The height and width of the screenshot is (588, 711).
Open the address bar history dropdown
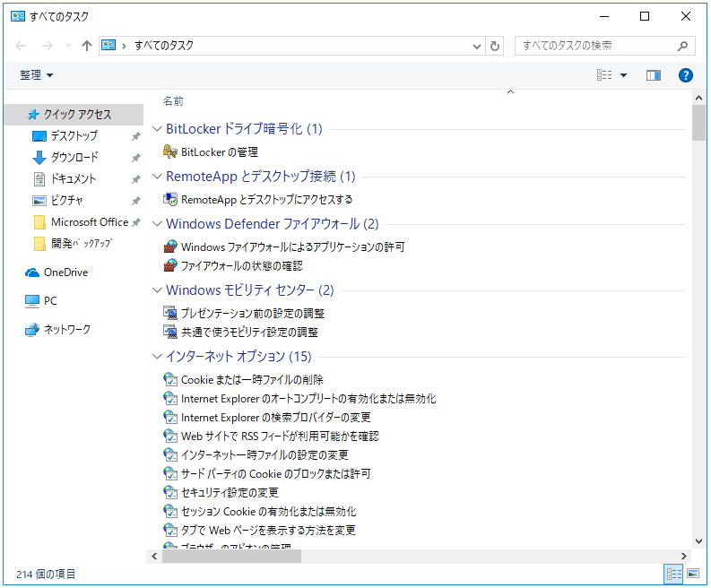pos(477,46)
